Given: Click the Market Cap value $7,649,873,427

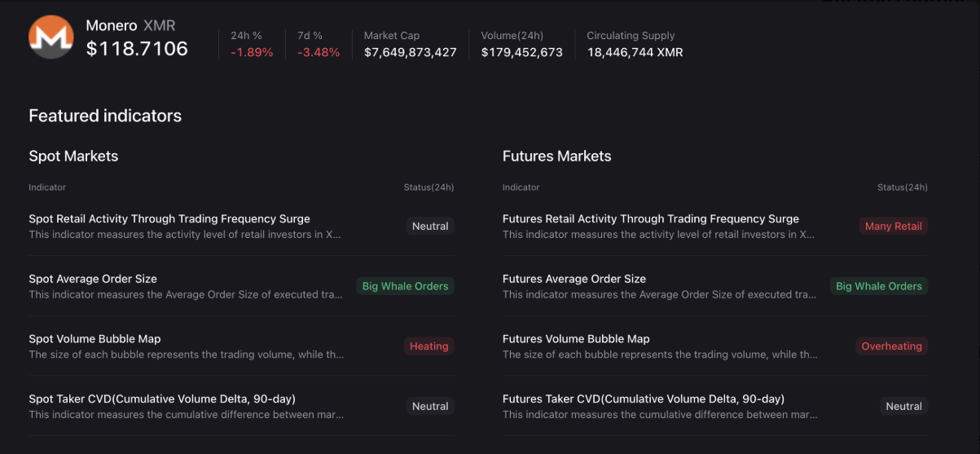Looking at the screenshot, I should pos(410,52).
